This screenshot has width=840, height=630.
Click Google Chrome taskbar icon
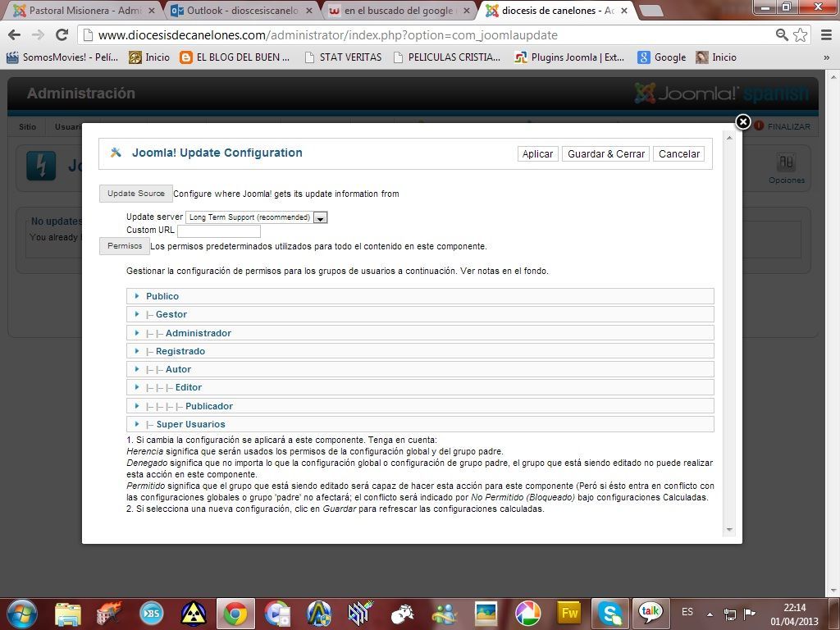click(x=235, y=614)
